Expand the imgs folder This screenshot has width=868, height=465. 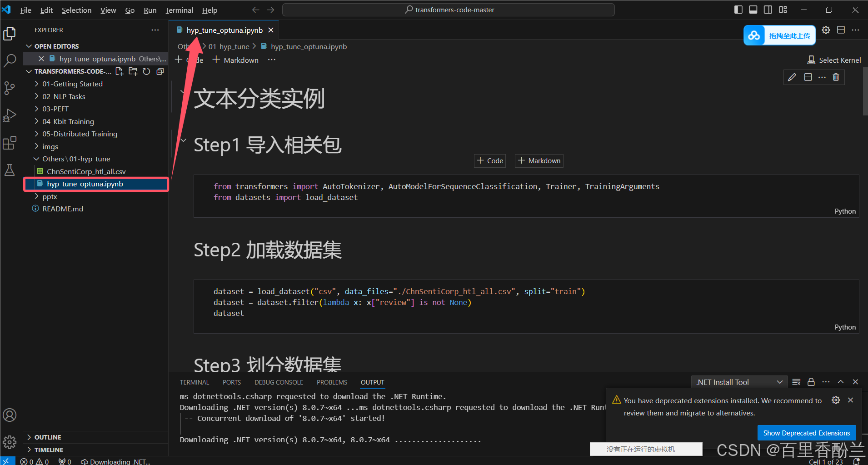tap(36, 146)
